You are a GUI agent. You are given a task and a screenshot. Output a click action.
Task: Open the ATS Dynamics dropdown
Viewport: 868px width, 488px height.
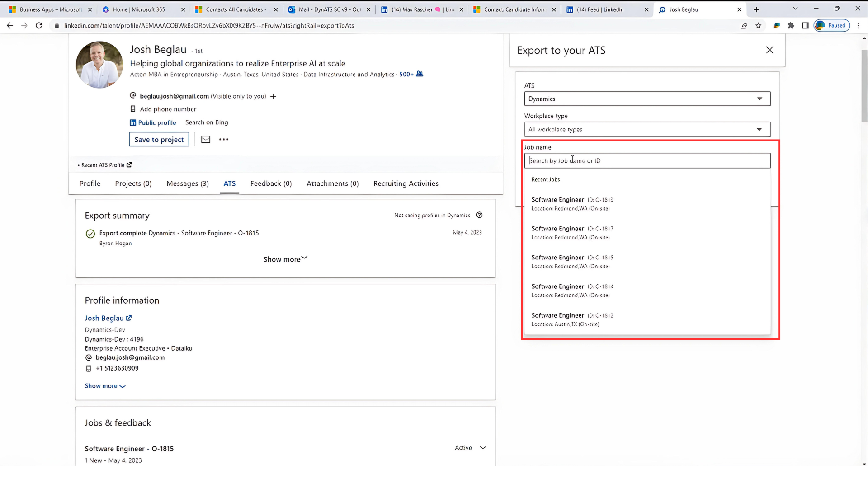pyautogui.click(x=647, y=99)
